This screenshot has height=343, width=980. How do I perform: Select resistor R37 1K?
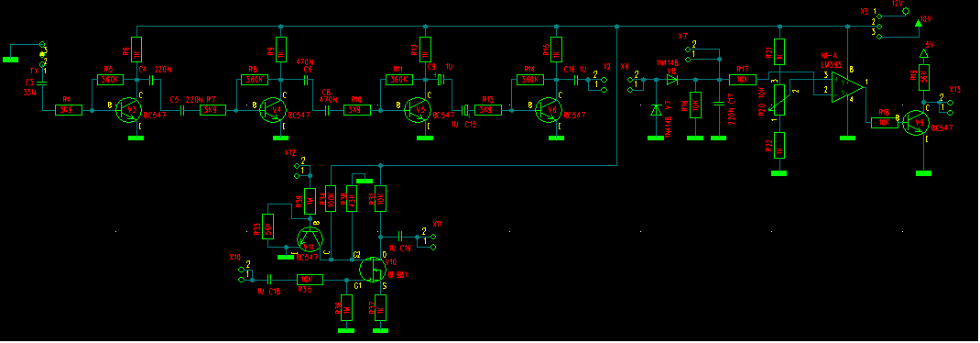[381, 308]
